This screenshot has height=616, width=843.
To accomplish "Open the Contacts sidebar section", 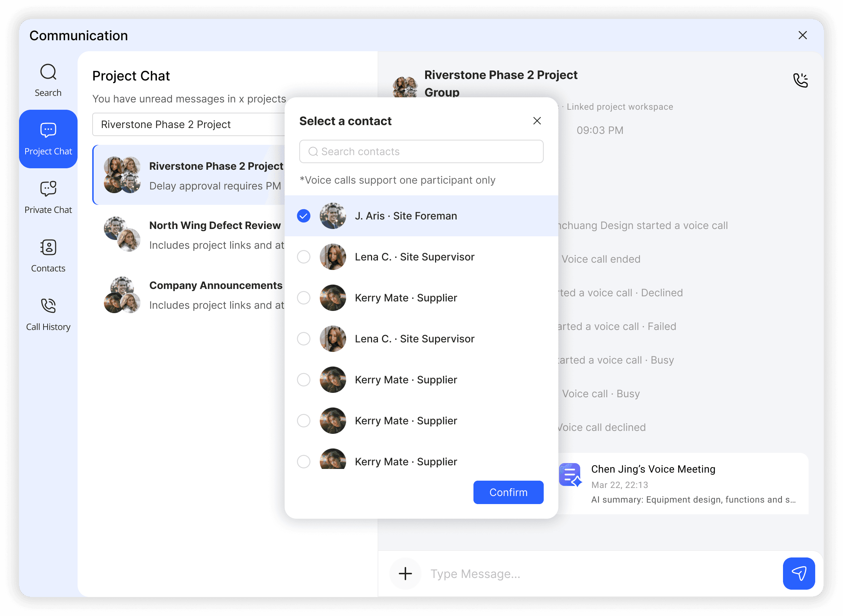I will point(48,256).
